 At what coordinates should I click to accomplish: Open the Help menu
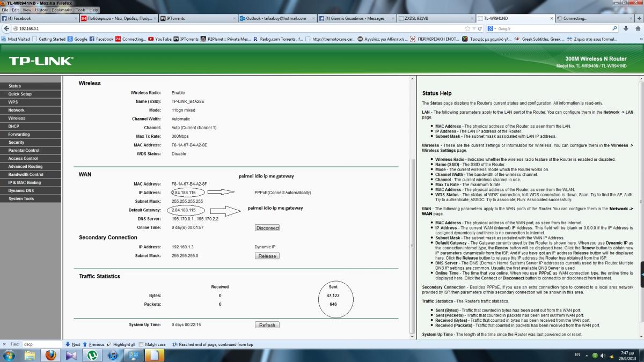tap(94, 10)
